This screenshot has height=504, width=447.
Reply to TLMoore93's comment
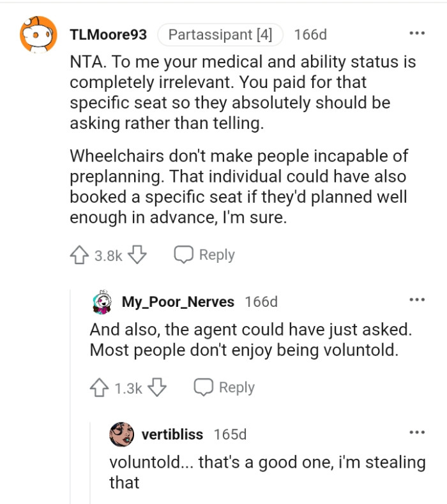click(204, 255)
